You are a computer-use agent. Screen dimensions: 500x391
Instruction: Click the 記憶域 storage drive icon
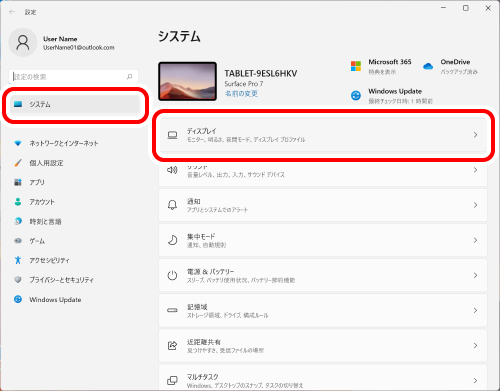tap(172, 310)
